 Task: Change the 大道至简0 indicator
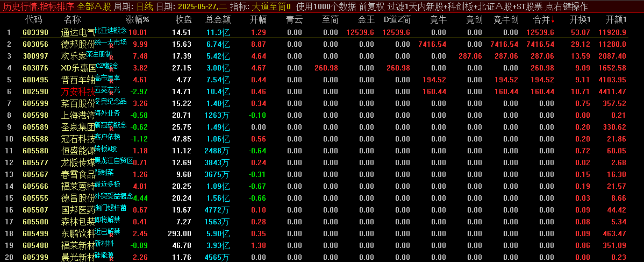[271, 6]
